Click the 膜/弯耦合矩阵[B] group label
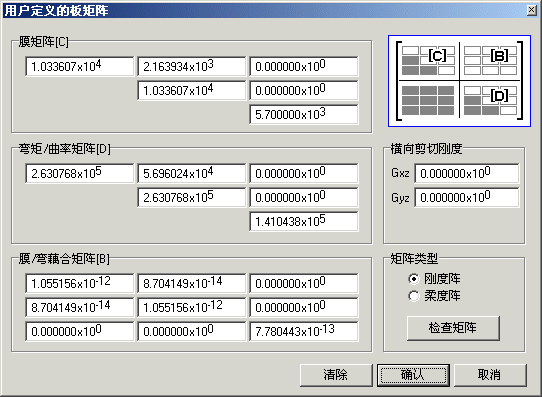The width and height of the screenshot is (542, 397). click(x=64, y=258)
